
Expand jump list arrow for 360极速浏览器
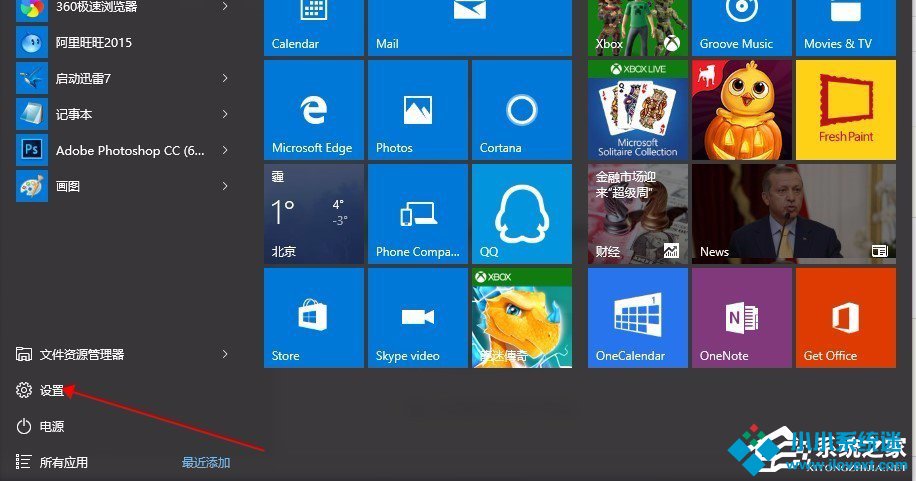point(225,6)
